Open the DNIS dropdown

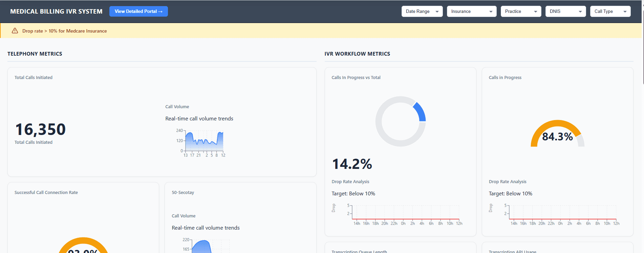click(x=565, y=11)
